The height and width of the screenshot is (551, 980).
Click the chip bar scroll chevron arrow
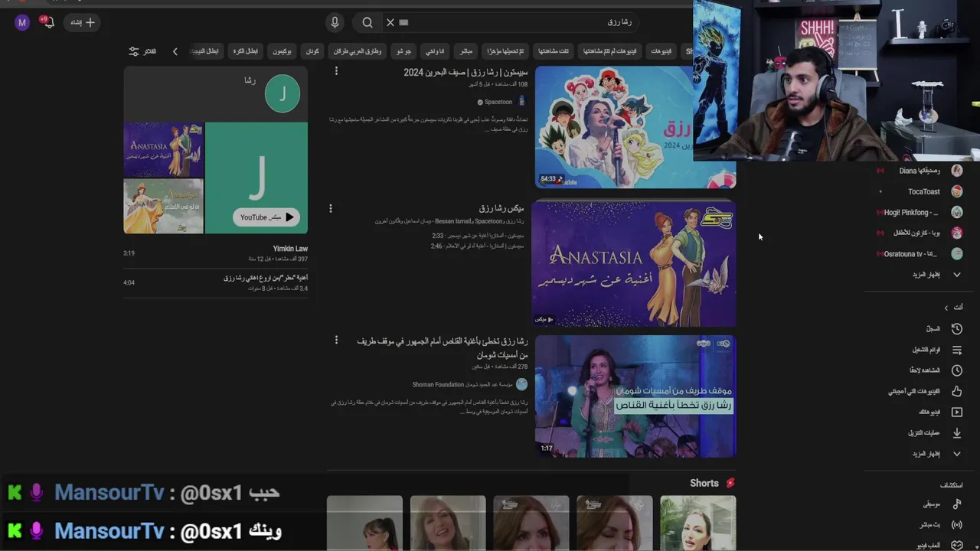(175, 51)
